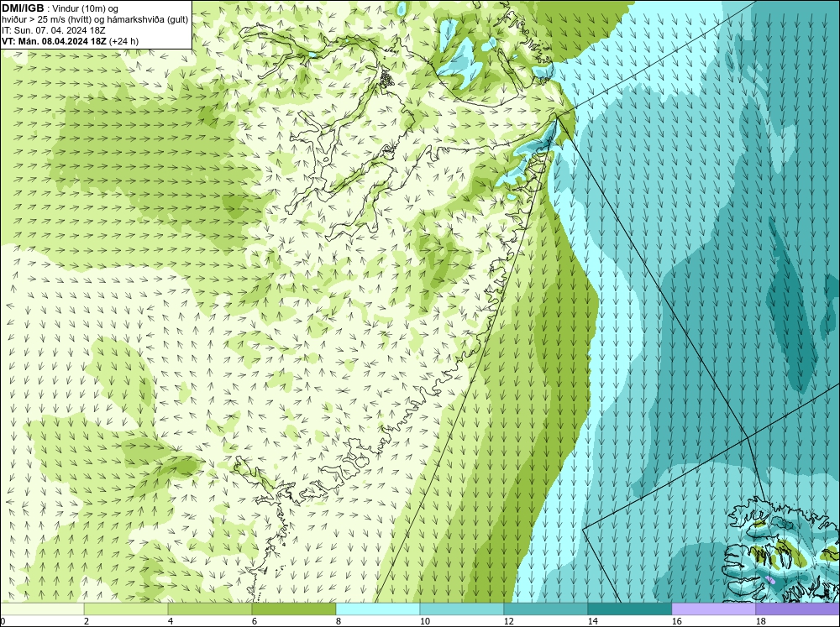Screen dimensions: 840x627
Task: Click the legend scale label '18'
Action: coord(761,621)
